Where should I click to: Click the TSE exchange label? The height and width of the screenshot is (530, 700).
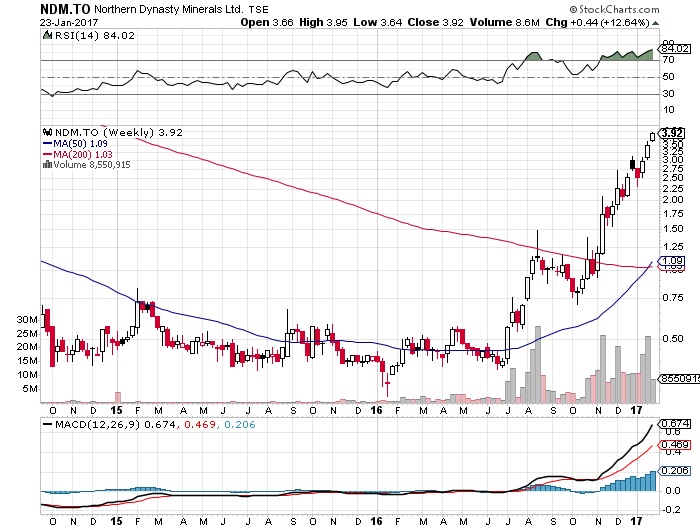click(258, 9)
